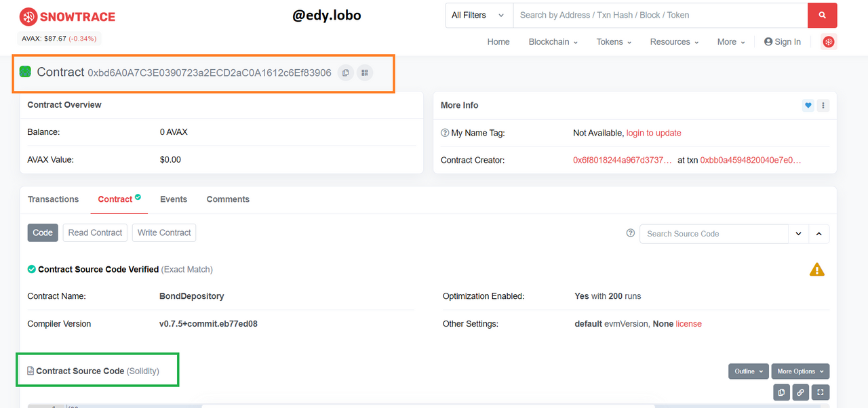This screenshot has height=408, width=868.
Task: Click the source code search help icon
Action: coord(631,233)
